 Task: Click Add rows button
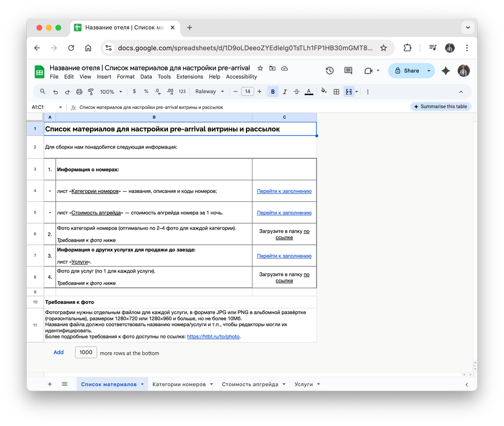[x=59, y=353]
